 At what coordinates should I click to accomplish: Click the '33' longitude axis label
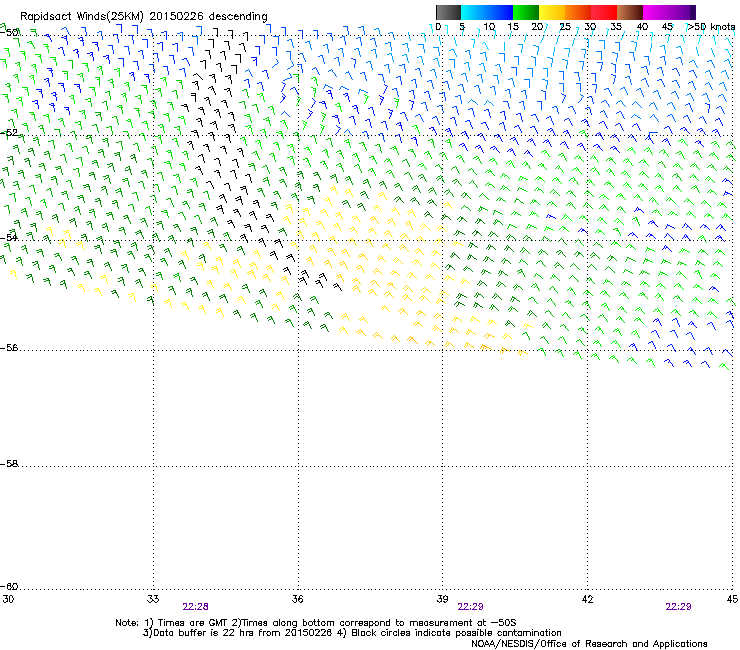[153, 599]
